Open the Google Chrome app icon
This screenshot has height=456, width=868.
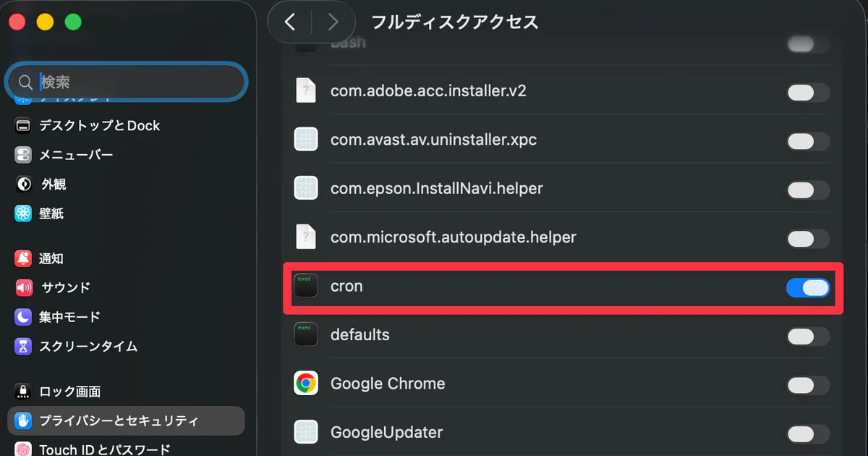coord(306,384)
